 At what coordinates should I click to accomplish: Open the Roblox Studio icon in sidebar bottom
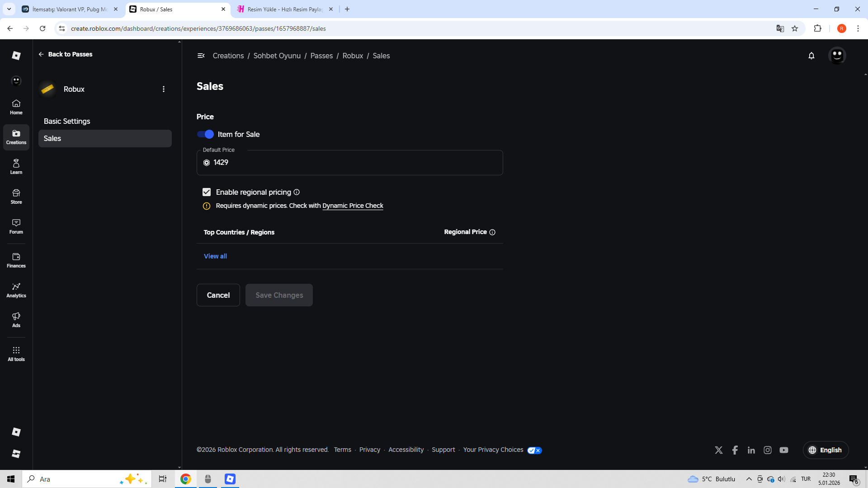click(x=16, y=454)
